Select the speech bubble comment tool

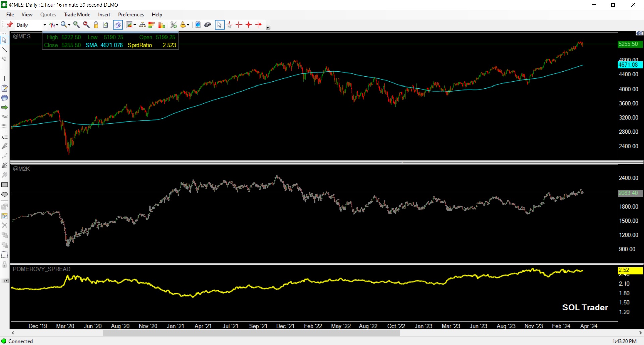5,98
